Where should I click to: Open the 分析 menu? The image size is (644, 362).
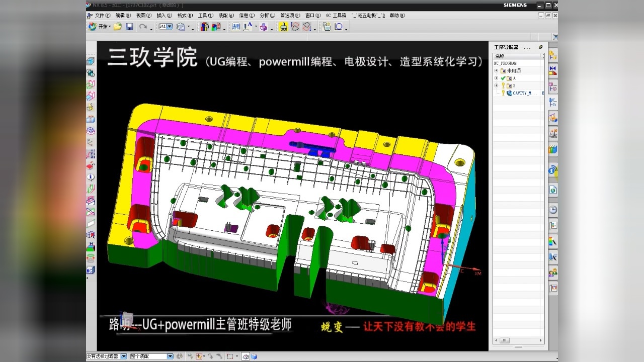268,16
